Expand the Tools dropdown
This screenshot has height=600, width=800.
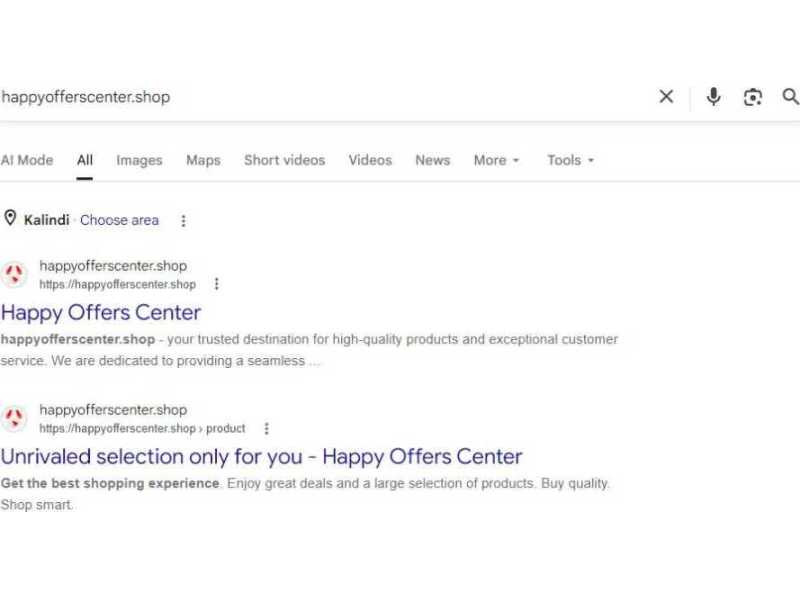click(x=570, y=160)
